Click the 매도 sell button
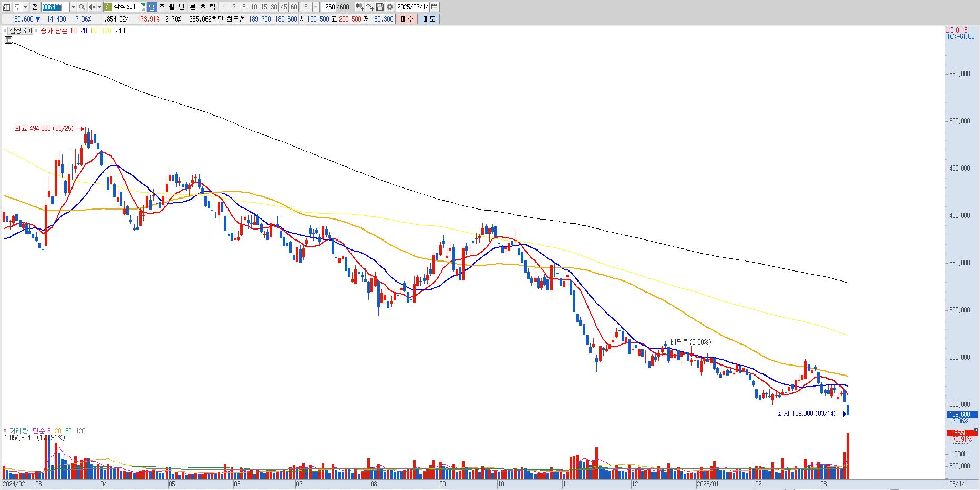Image resolution: width=980 pixels, height=490 pixels. 429,19
